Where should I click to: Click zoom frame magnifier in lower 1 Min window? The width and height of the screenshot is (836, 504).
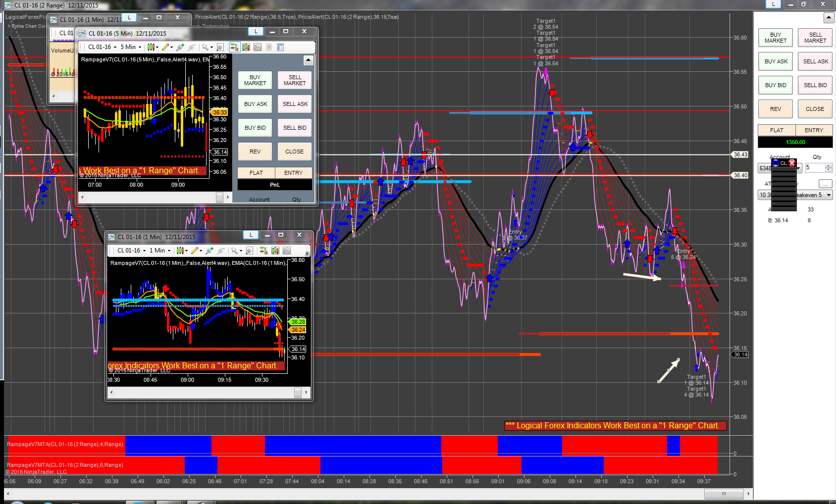coord(250,251)
